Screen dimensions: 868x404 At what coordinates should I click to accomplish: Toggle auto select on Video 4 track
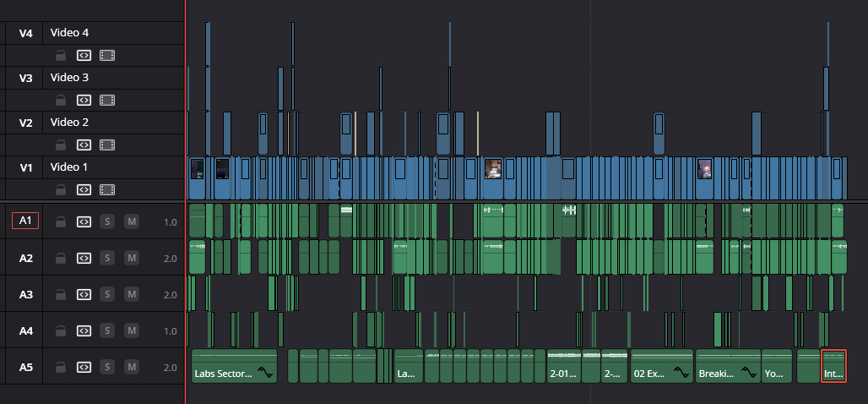(84, 56)
